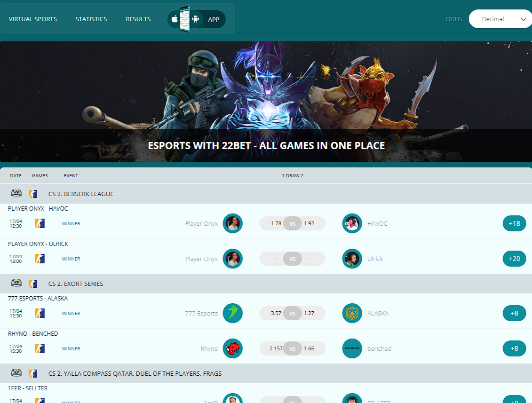
Task: Select the Ulrick player avatar icon
Action: point(352,259)
